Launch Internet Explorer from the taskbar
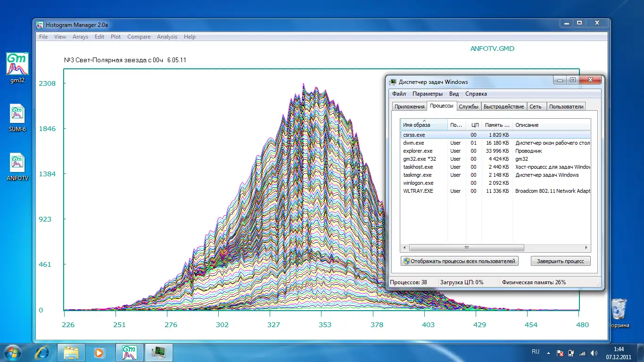The width and height of the screenshot is (644, 362). click(x=42, y=352)
